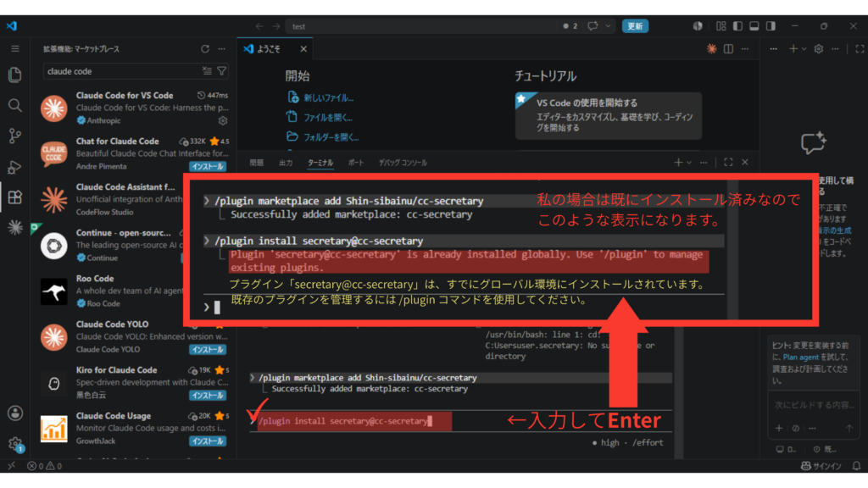Open the Manage gear in activity bar
Image resolution: width=868 pixels, height=488 pixels.
point(15,444)
